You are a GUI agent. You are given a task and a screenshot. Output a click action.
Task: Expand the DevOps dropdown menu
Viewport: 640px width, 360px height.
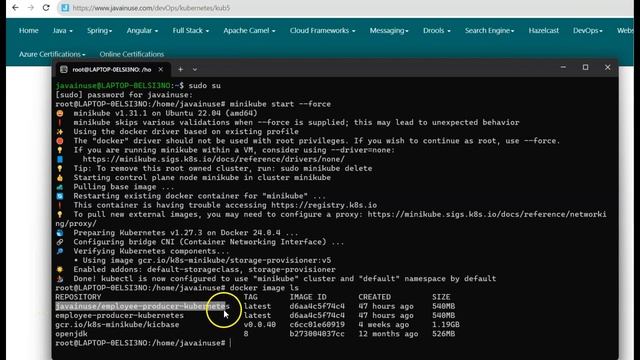click(587, 31)
